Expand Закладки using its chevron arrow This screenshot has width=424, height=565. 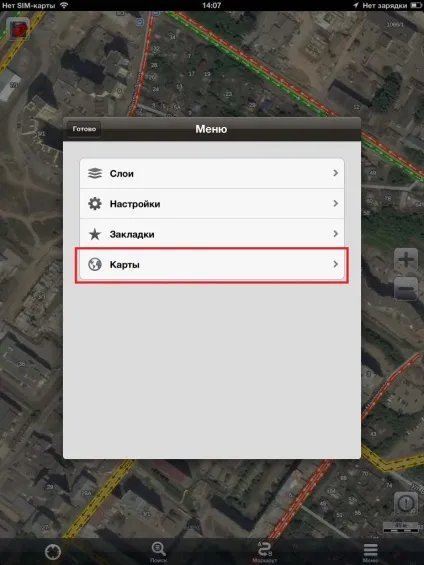tap(335, 234)
